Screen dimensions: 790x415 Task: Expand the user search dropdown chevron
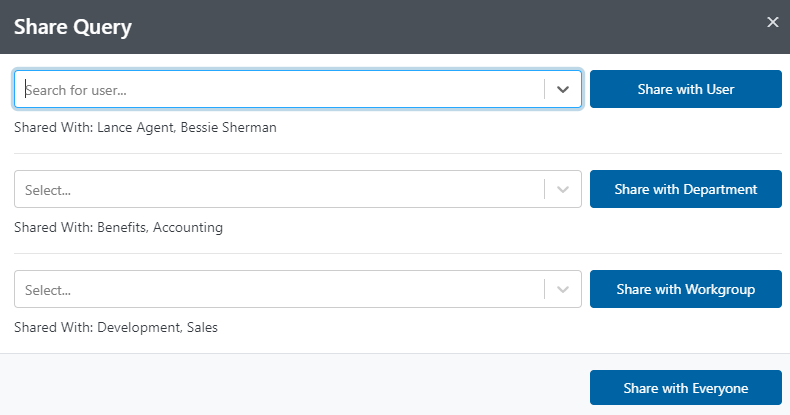(x=563, y=90)
